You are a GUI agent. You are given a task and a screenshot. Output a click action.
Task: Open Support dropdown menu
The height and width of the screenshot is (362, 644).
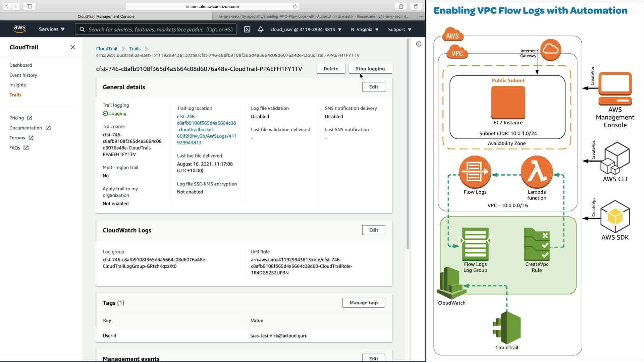[399, 29]
